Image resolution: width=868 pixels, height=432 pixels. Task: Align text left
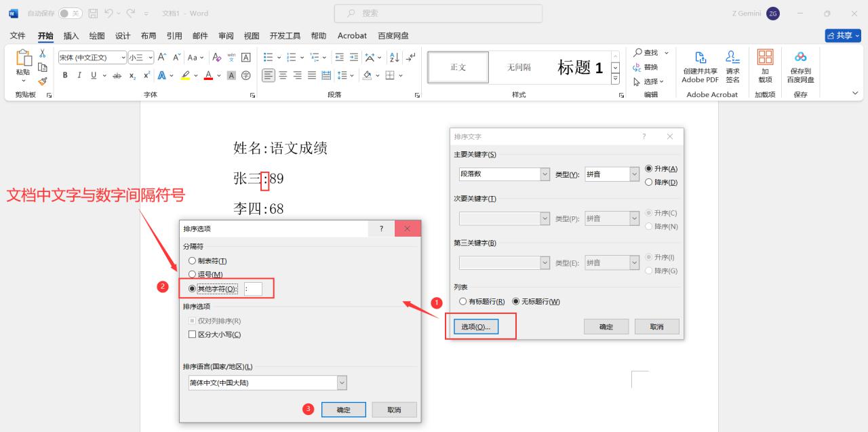[269, 75]
